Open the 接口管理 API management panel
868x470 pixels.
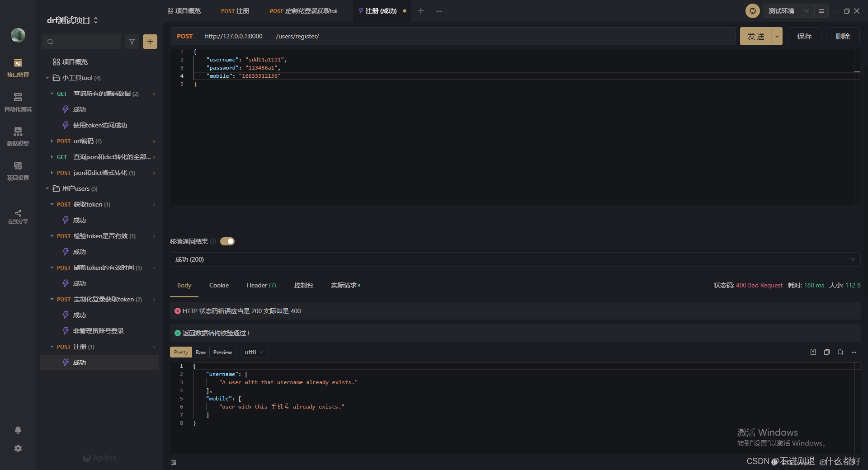18,68
